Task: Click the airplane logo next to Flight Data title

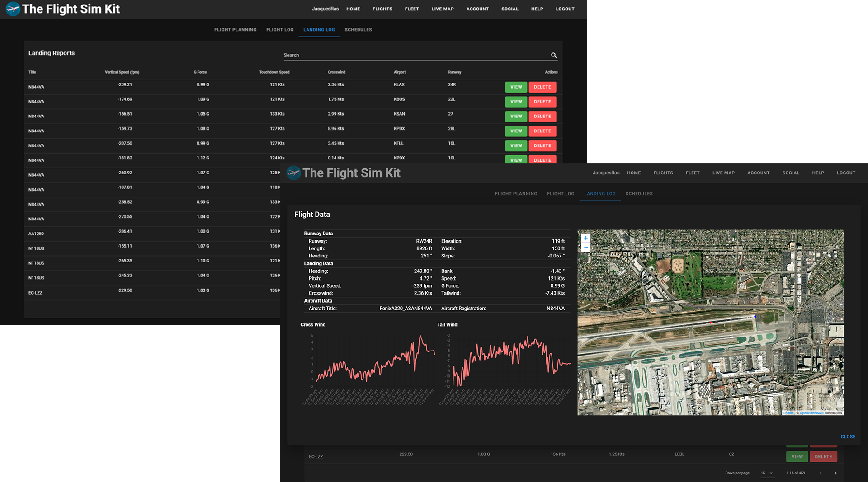Action: (x=293, y=173)
